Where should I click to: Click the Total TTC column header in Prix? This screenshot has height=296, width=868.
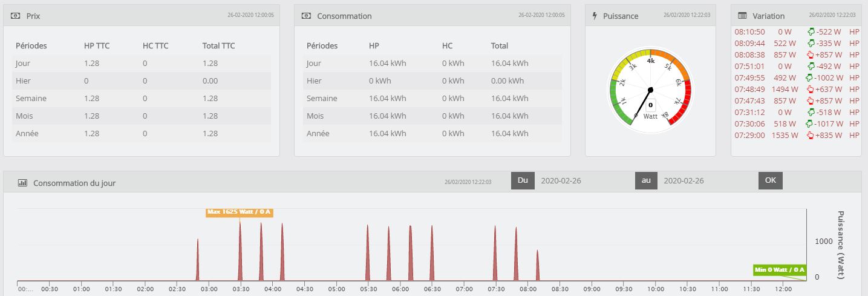coord(218,46)
